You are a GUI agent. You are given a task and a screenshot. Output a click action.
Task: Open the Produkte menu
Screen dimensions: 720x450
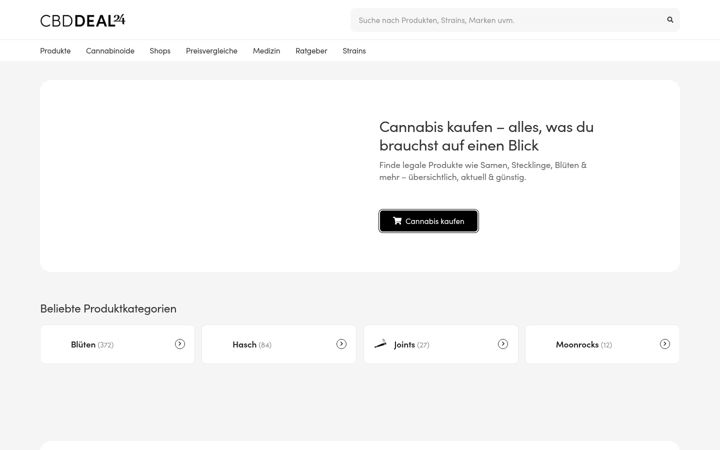tap(55, 51)
